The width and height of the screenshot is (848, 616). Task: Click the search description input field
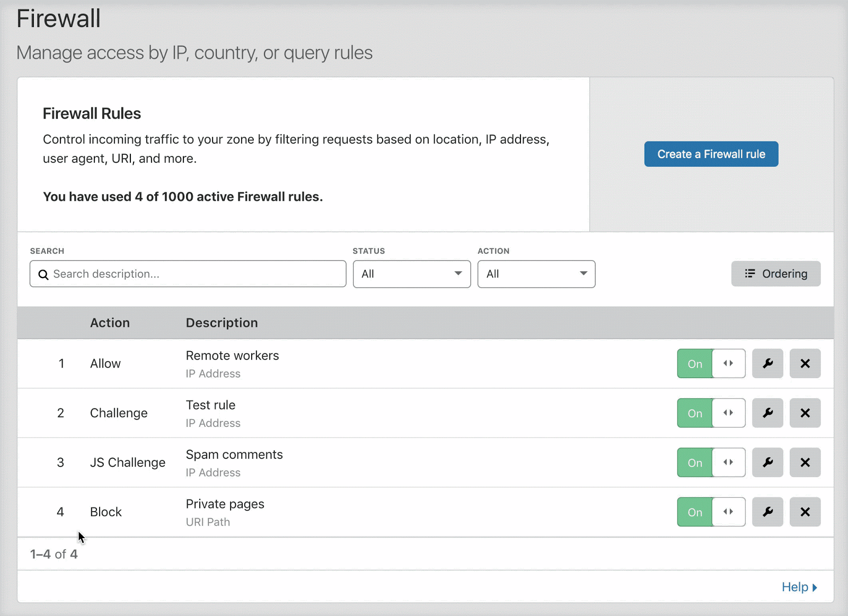188,274
